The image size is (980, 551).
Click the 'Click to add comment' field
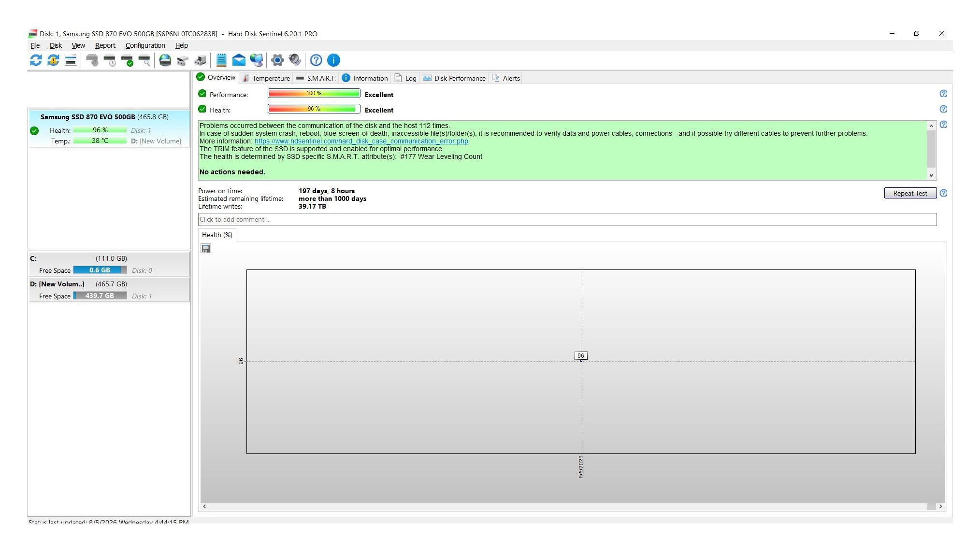567,219
